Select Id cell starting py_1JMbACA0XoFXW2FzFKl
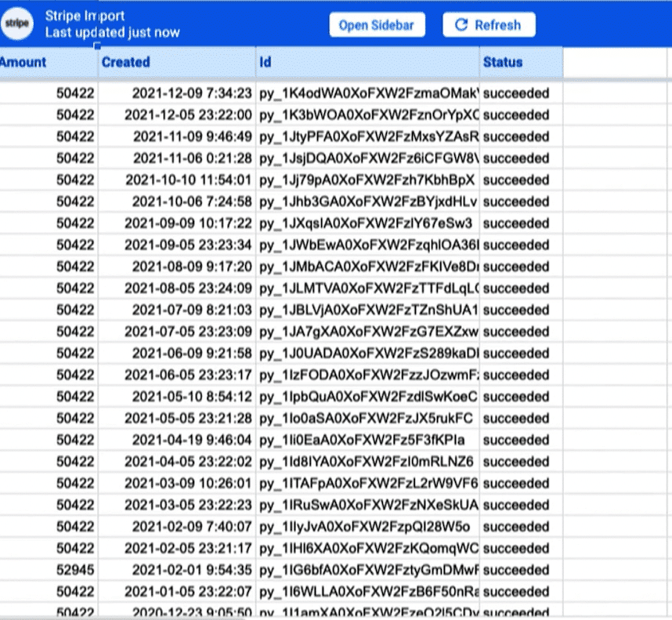 click(x=367, y=266)
